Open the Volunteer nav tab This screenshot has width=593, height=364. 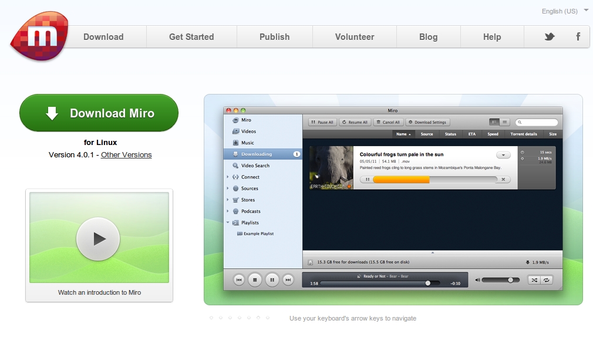coord(355,36)
